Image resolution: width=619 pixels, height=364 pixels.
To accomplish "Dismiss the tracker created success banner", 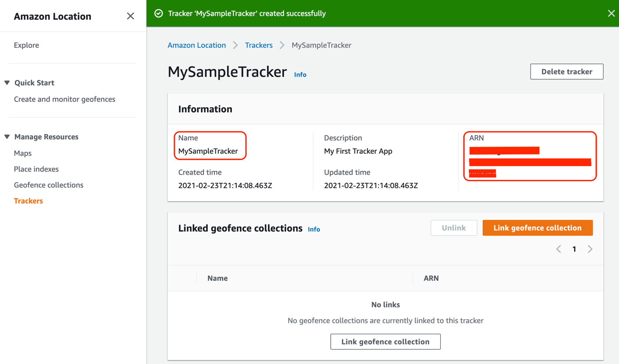I will (x=611, y=13).
